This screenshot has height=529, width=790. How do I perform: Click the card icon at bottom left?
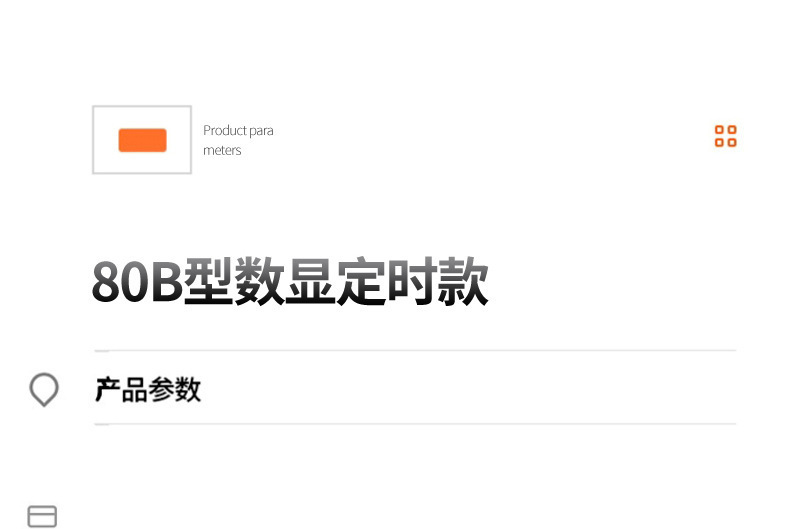[42, 516]
